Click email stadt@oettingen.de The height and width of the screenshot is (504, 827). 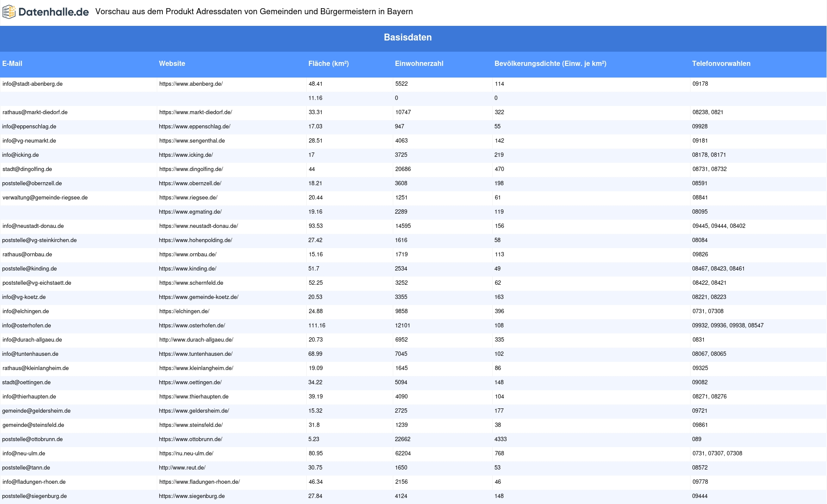pos(27,383)
